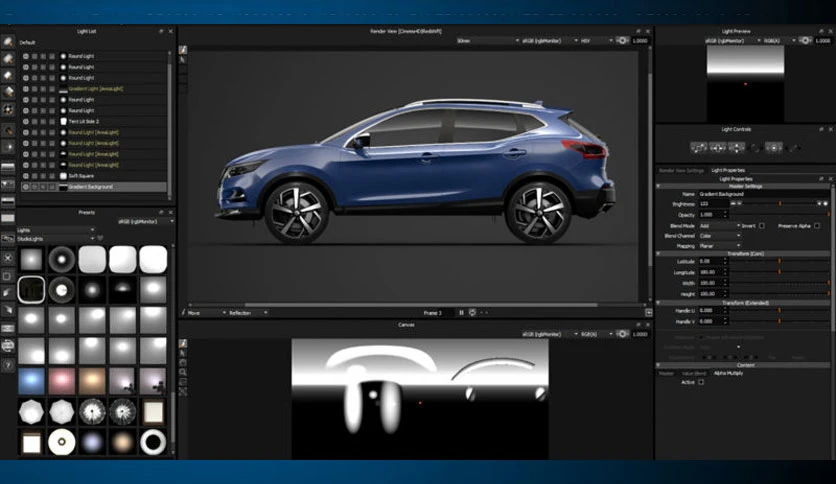Viewport: 836px width, 484px height.
Task: Toggle visibility of Gradient Background light
Action: [x=25, y=187]
